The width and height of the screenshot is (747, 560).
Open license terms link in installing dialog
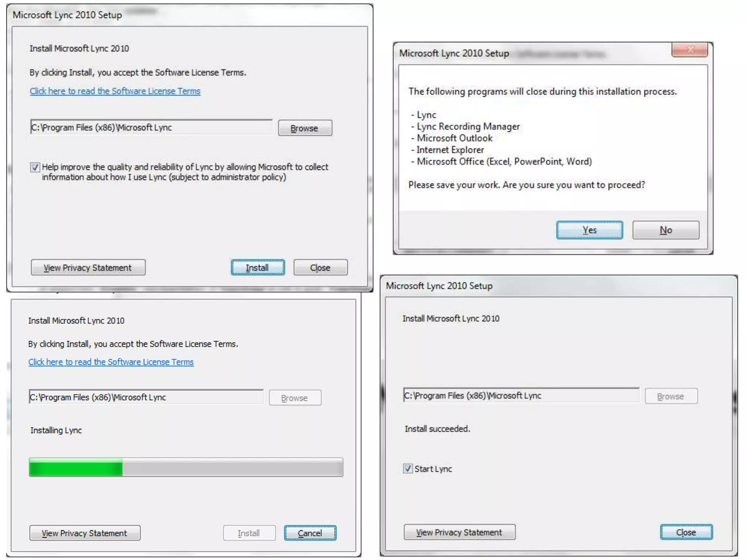(111, 362)
